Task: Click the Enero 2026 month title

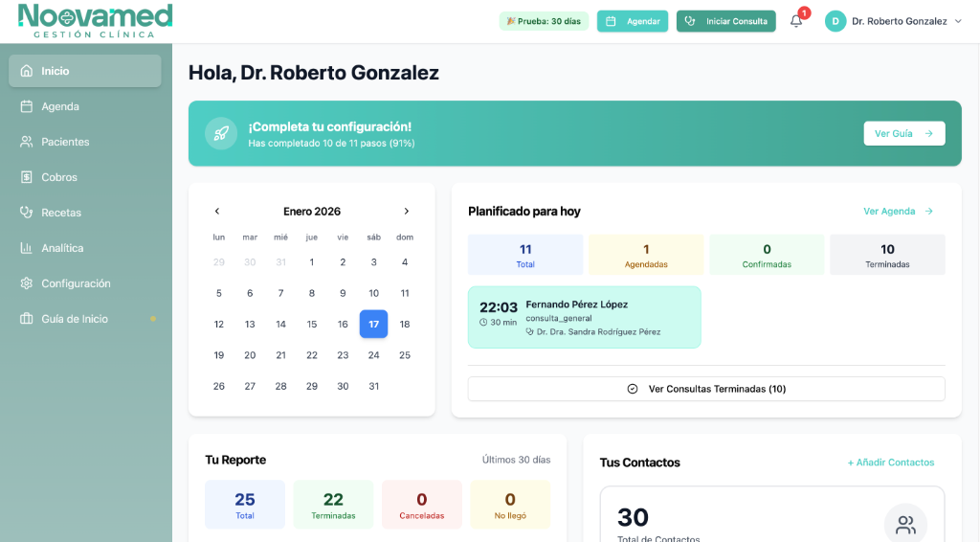Action: 312,212
